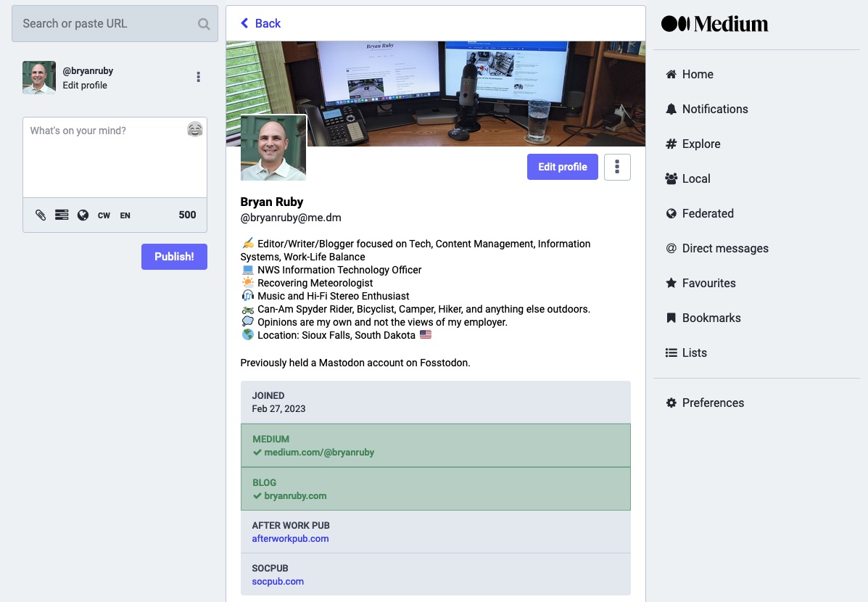Click the Medium logo
Screen dimensions: 868x602
[x=714, y=24]
